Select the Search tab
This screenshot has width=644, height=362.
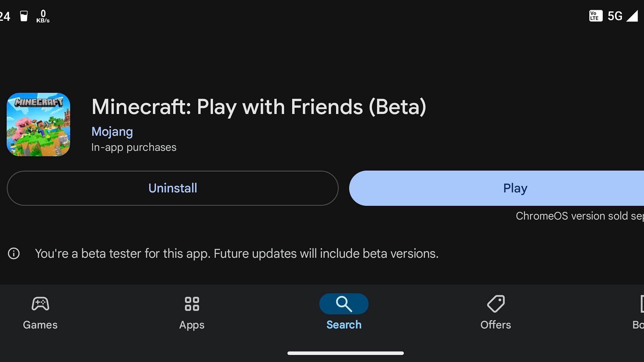pos(344,312)
